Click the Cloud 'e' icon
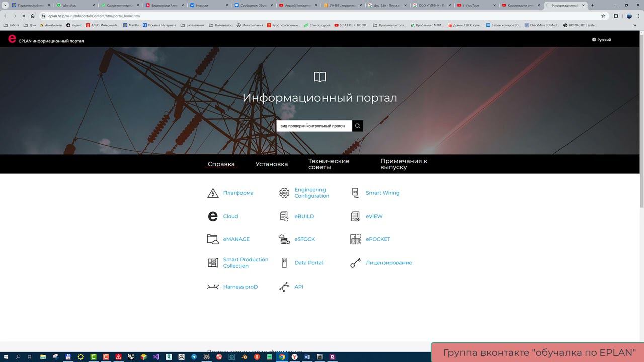Screen dimensions: 644x362 point(213,216)
